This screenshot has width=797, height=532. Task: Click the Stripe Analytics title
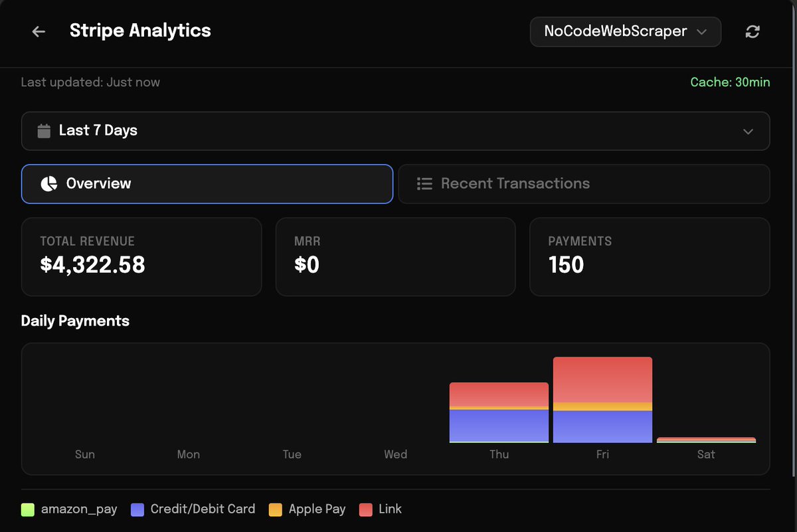(140, 31)
